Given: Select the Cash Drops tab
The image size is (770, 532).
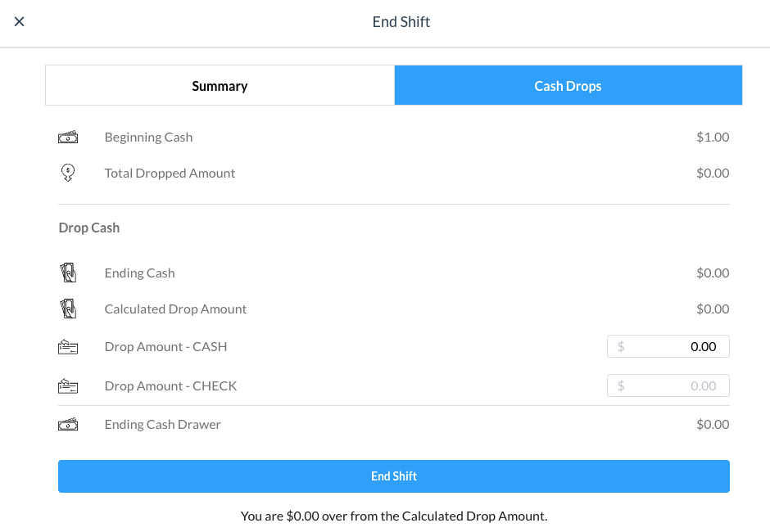Looking at the screenshot, I should 568,86.
